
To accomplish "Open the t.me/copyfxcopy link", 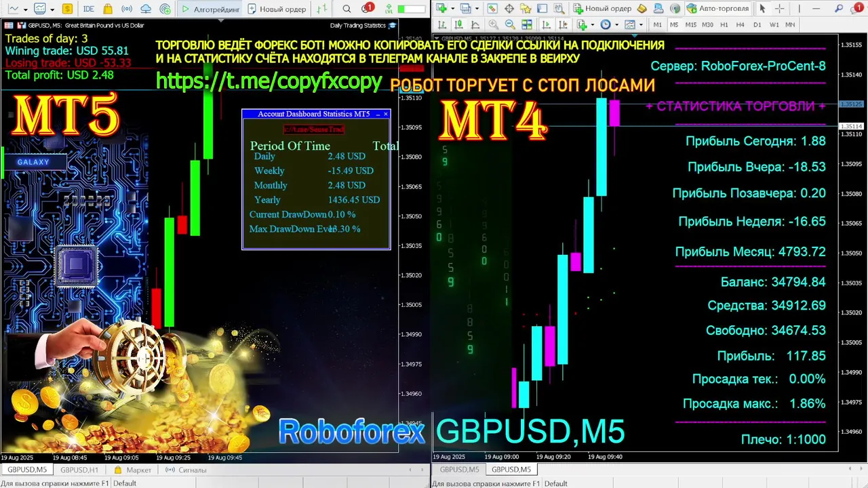I will (x=269, y=81).
